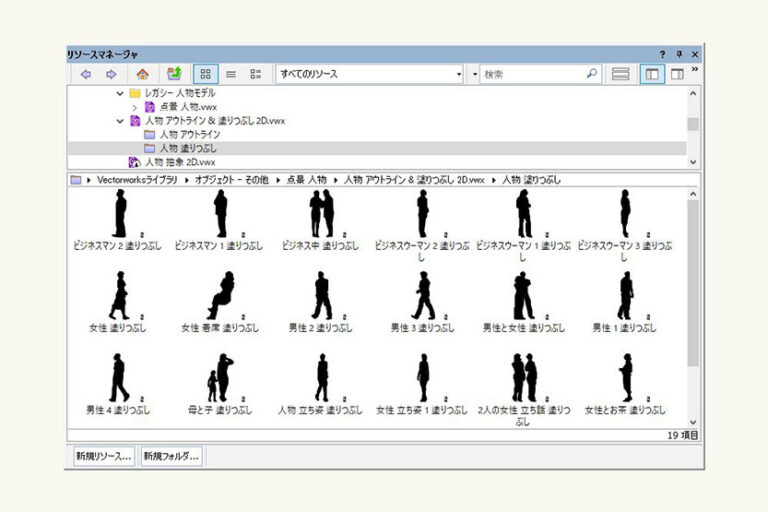768x512 pixels.
Task: Open the すべてのリソース resource type dropdown
Action: [x=370, y=74]
